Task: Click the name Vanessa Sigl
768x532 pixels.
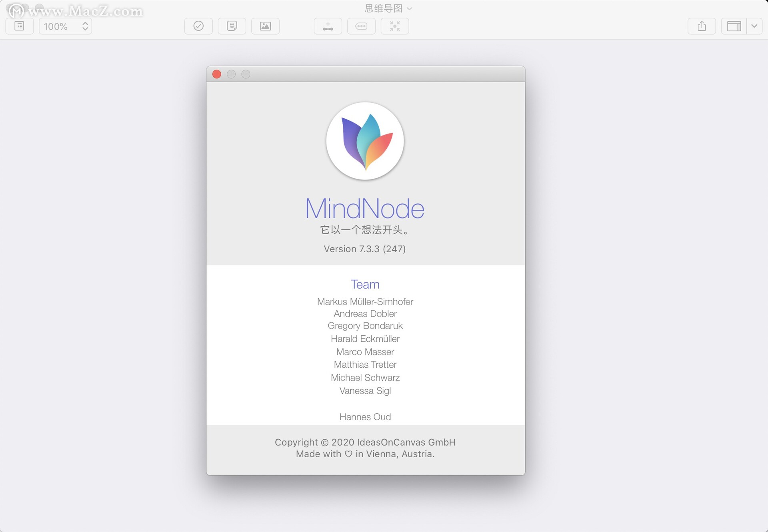Action: click(365, 391)
